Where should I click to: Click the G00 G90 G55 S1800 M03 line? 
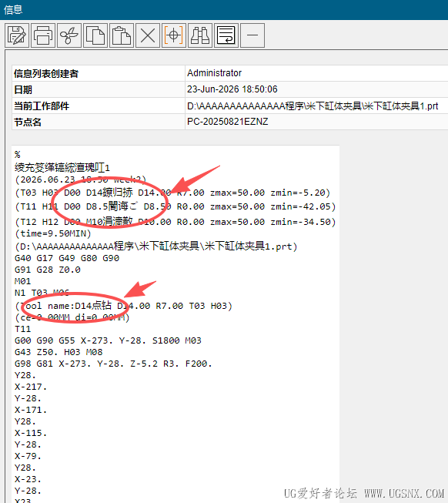(108, 340)
